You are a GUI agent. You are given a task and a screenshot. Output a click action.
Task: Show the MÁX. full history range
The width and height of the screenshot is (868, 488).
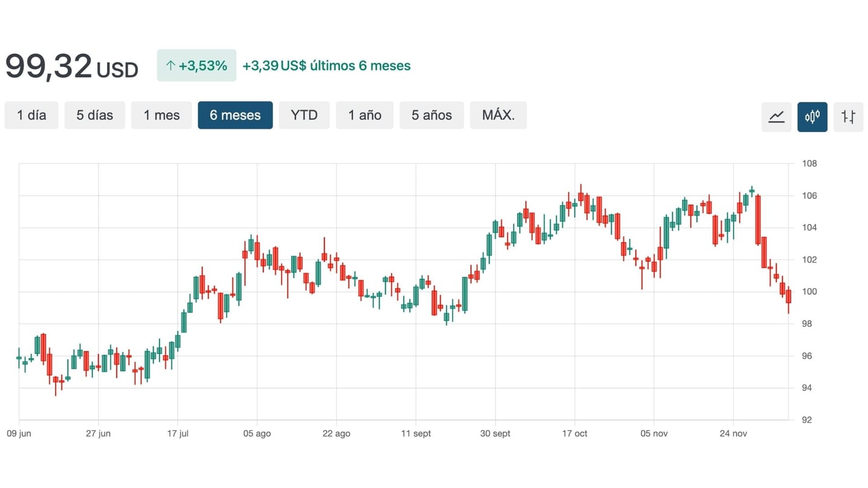498,115
